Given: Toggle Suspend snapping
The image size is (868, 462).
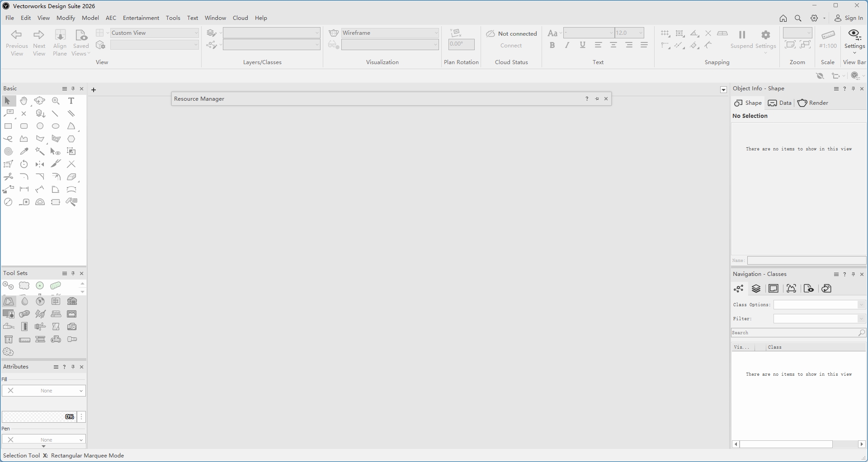Looking at the screenshot, I should point(741,39).
